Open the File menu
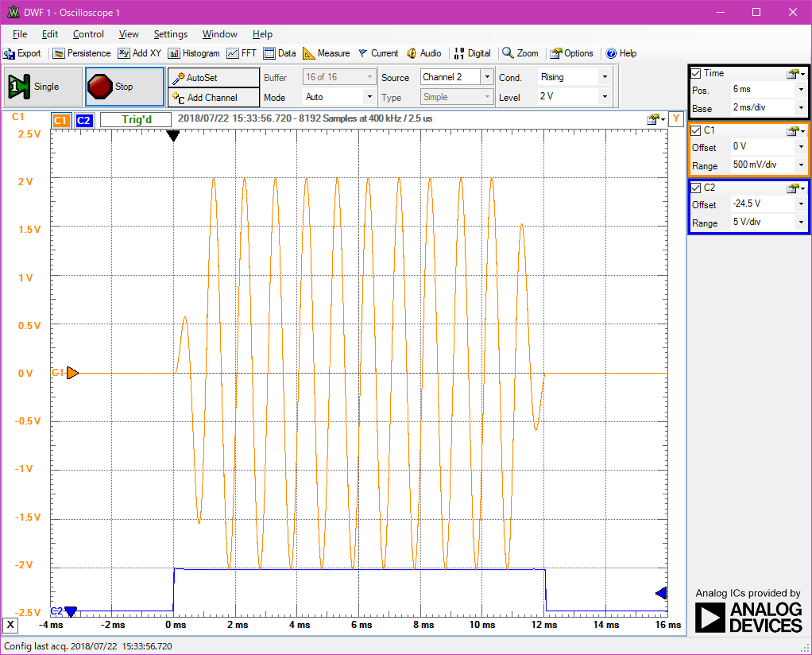Screen dimensions: 812x655 [x=20, y=34]
